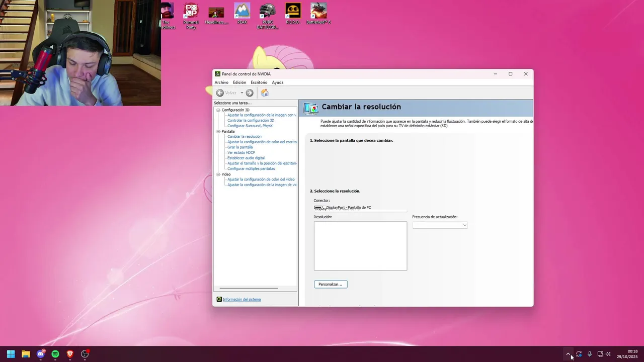Click the Volver back arrow icon

pyautogui.click(x=220, y=93)
